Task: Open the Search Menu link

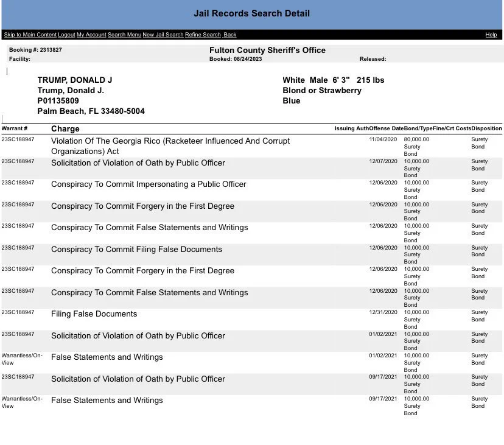Action: coord(124,35)
